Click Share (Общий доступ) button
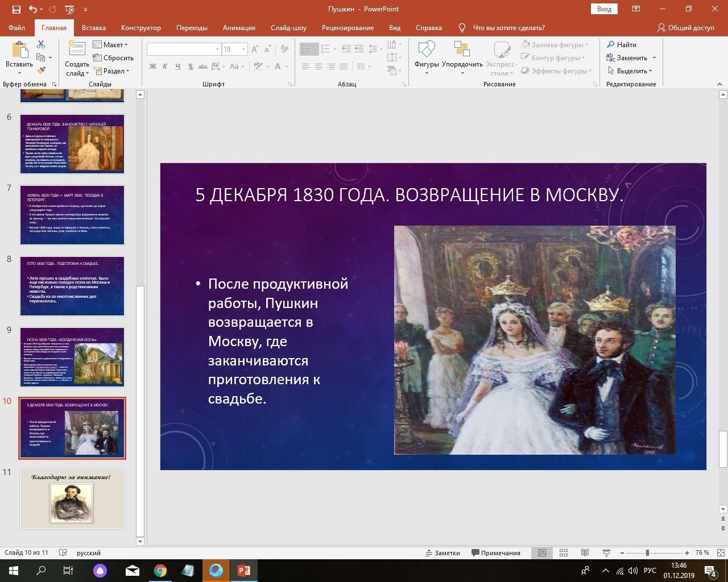 (685, 27)
